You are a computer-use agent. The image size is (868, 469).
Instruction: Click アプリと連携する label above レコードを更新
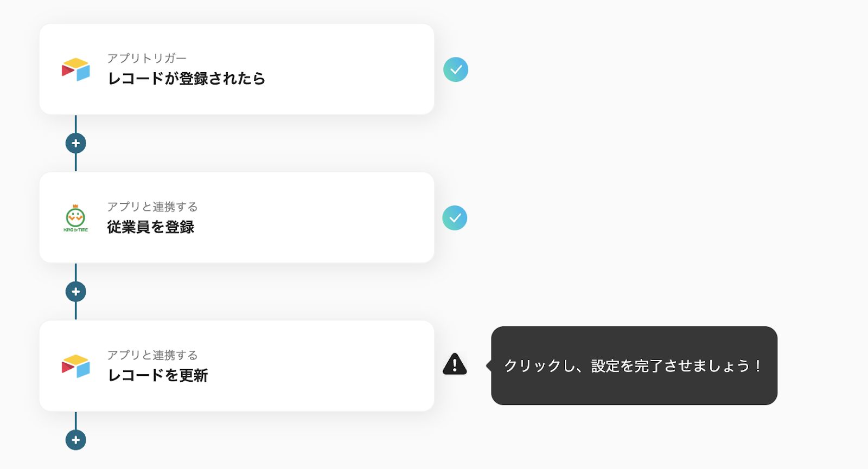pyautogui.click(x=152, y=355)
